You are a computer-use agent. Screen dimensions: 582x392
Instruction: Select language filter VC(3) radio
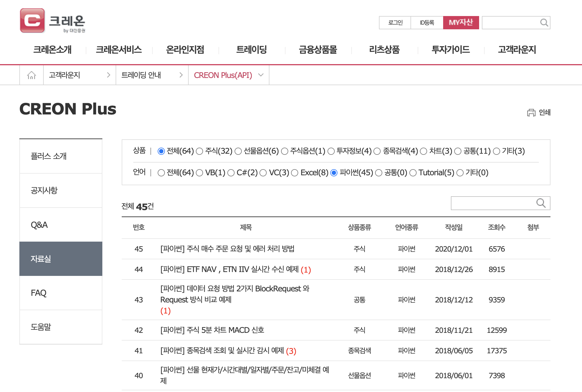coord(263,173)
